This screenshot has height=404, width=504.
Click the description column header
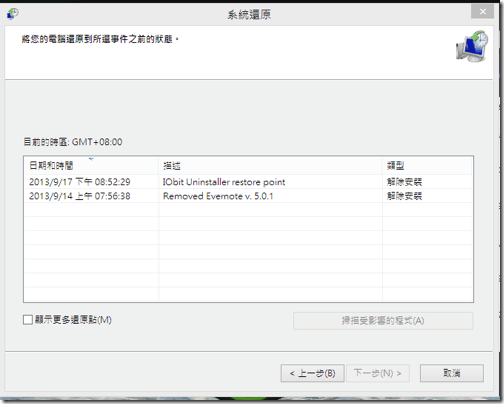point(270,166)
